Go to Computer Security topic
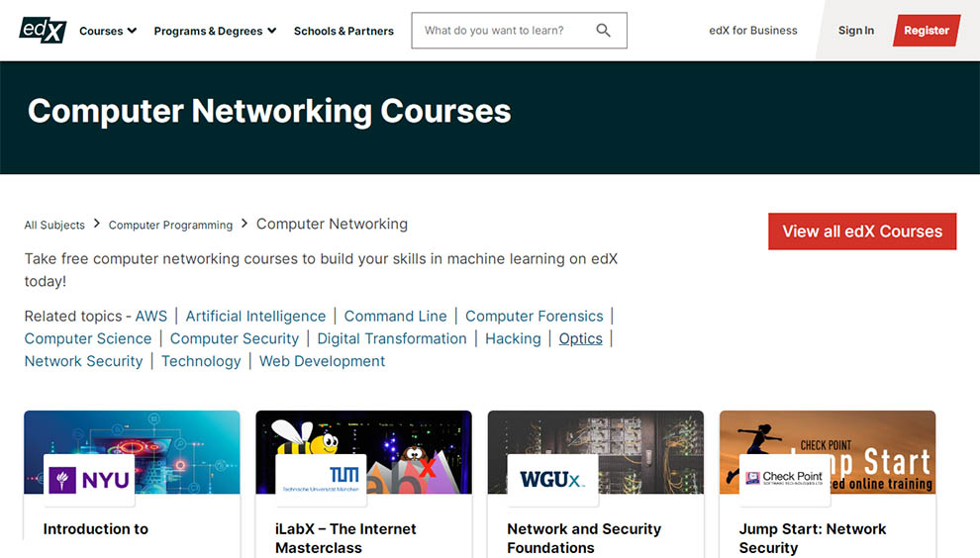980x558 pixels. click(x=235, y=338)
